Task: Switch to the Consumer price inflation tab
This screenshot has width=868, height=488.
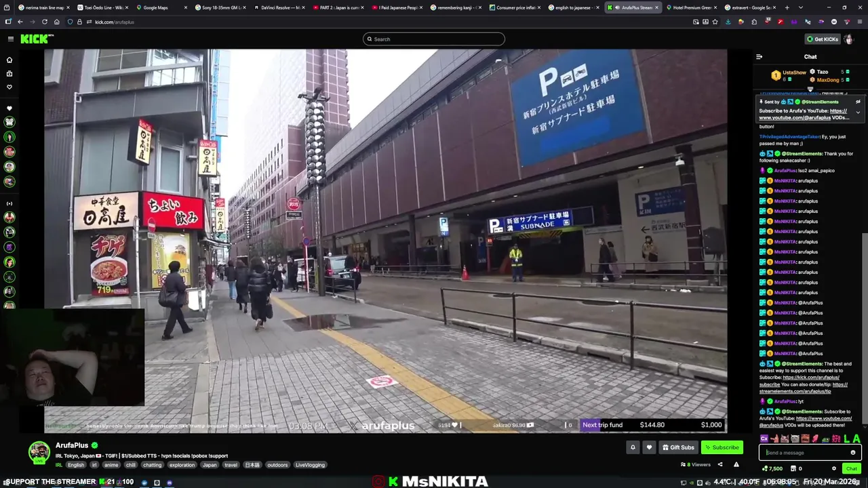Action: click(x=517, y=7)
